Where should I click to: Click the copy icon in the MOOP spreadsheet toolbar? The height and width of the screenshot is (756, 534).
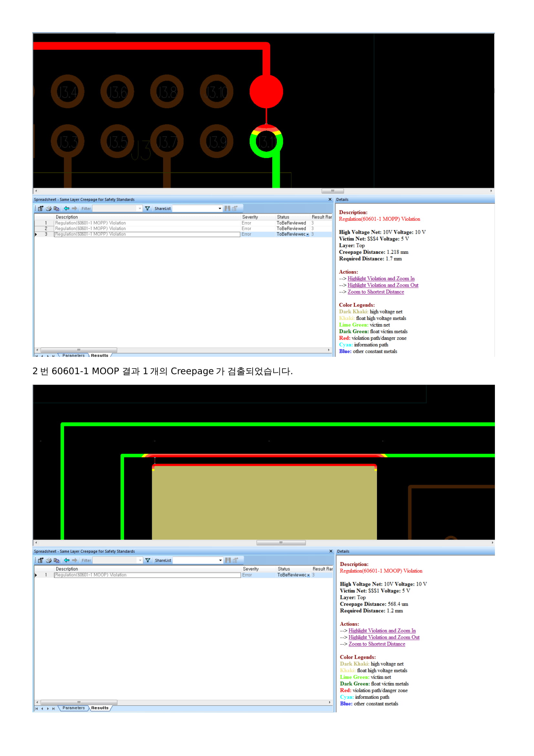click(57, 560)
